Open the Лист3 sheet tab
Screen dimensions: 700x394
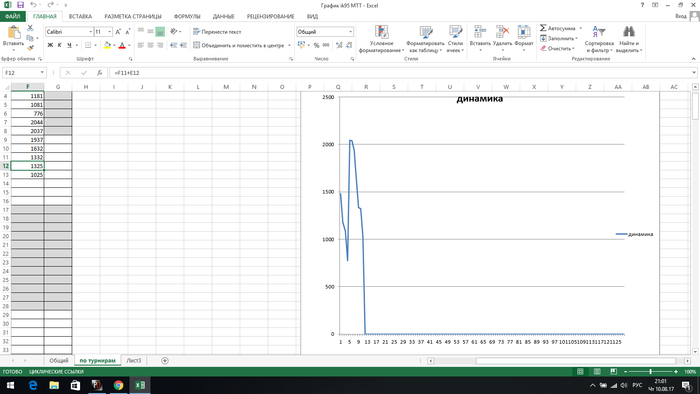coord(133,361)
